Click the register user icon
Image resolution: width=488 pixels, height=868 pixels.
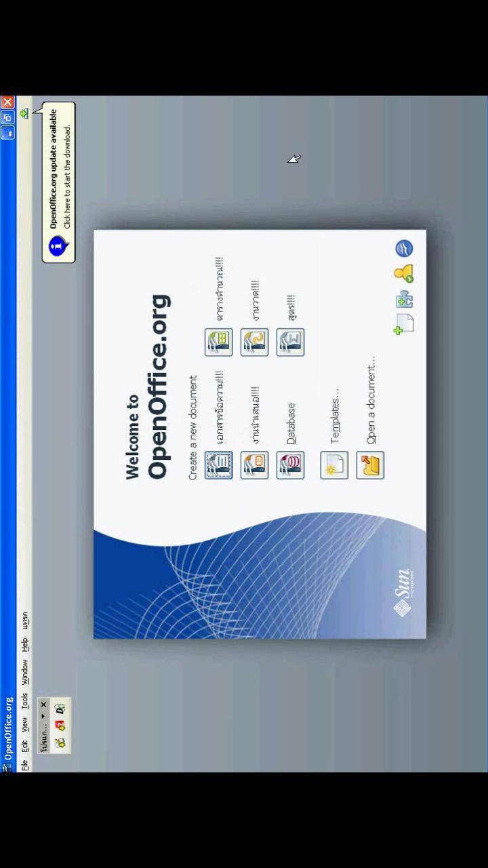[x=404, y=274]
